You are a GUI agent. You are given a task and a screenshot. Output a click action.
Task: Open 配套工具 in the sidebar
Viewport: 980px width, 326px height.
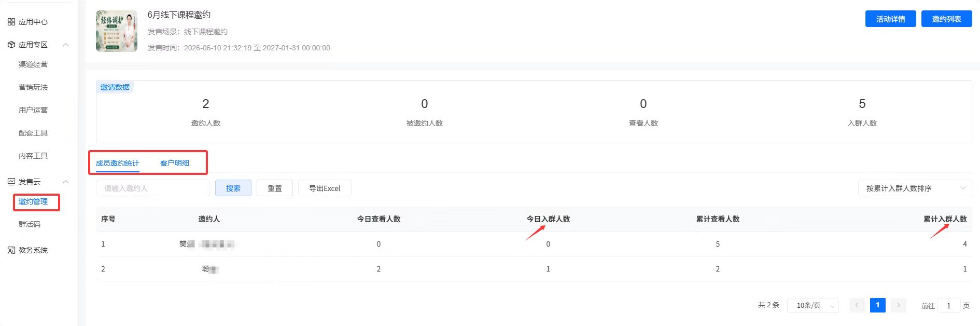[33, 133]
